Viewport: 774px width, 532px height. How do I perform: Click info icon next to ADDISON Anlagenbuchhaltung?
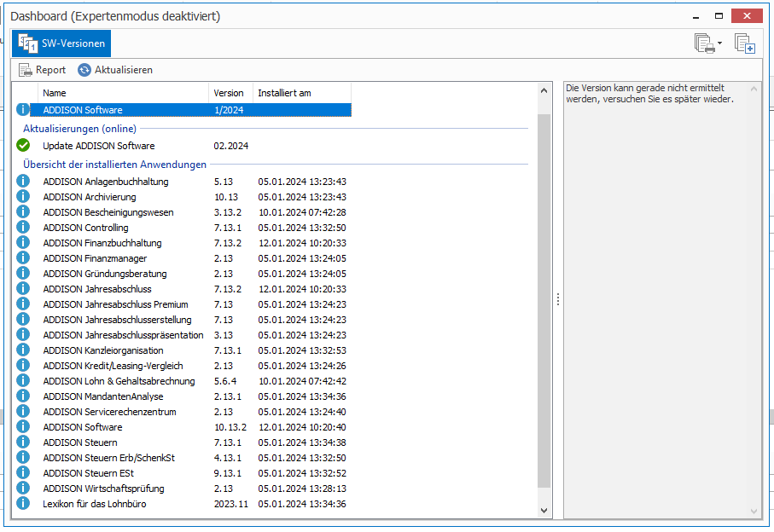click(23, 182)
